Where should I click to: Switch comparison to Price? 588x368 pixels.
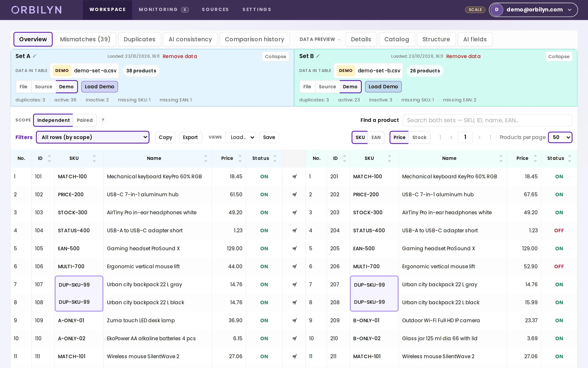pos(399,137)
